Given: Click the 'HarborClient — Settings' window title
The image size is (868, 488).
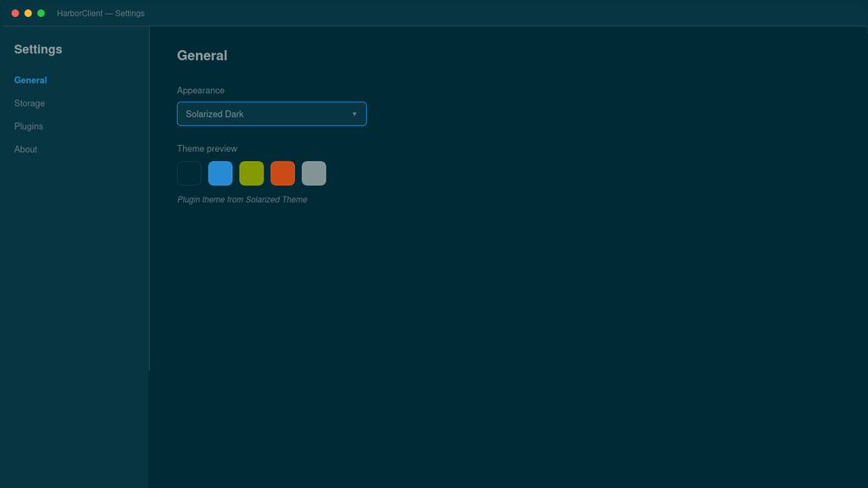Looking at the screenshot, I should pos(101,14).
